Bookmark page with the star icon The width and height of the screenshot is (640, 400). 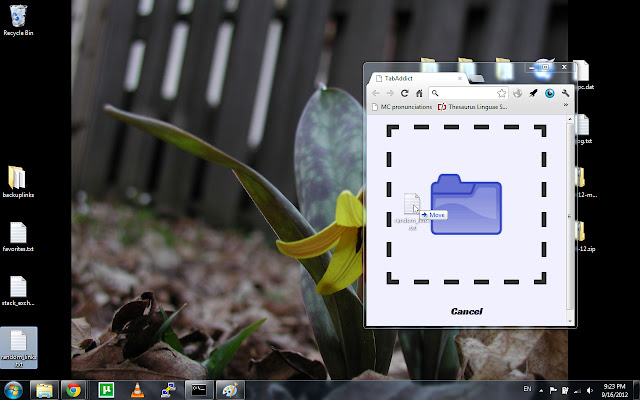coord(501,93)
